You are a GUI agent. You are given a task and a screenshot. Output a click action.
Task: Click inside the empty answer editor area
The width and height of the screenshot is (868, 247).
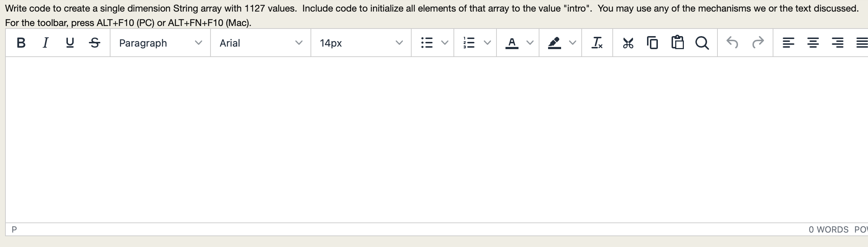coord(437,139)
